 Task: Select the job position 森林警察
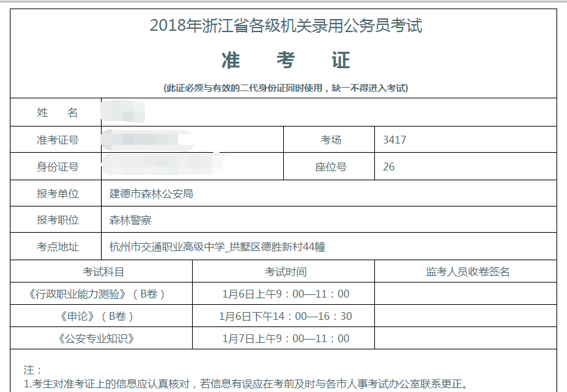coord(128,218)
